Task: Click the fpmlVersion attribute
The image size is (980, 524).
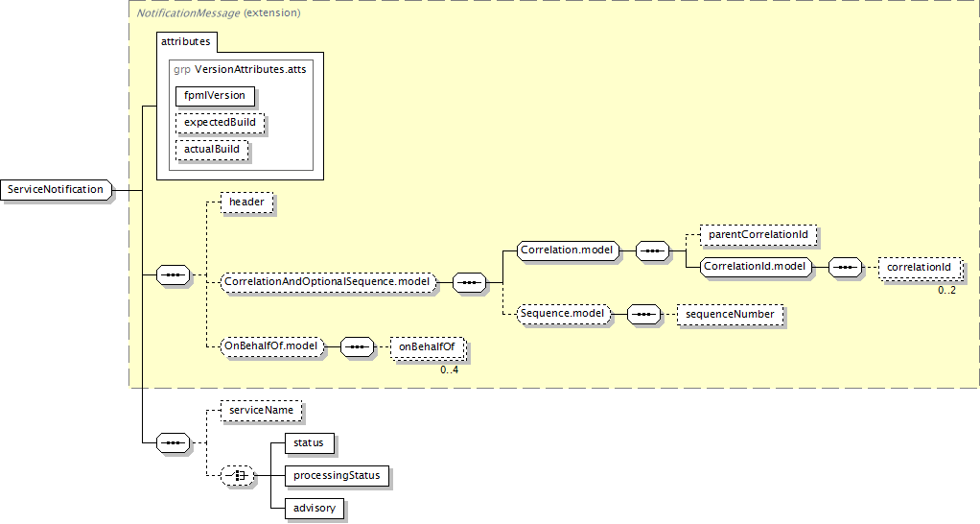Action: point(215,95)
